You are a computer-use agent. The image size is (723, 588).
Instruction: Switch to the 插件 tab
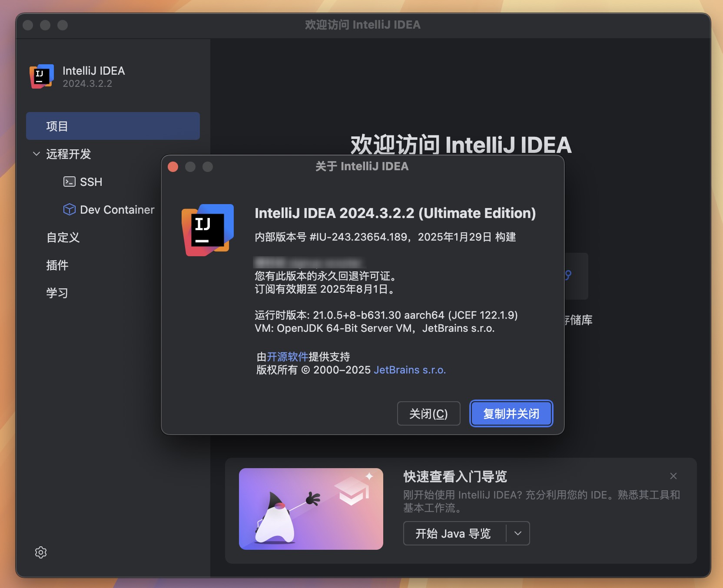point(57,265)
